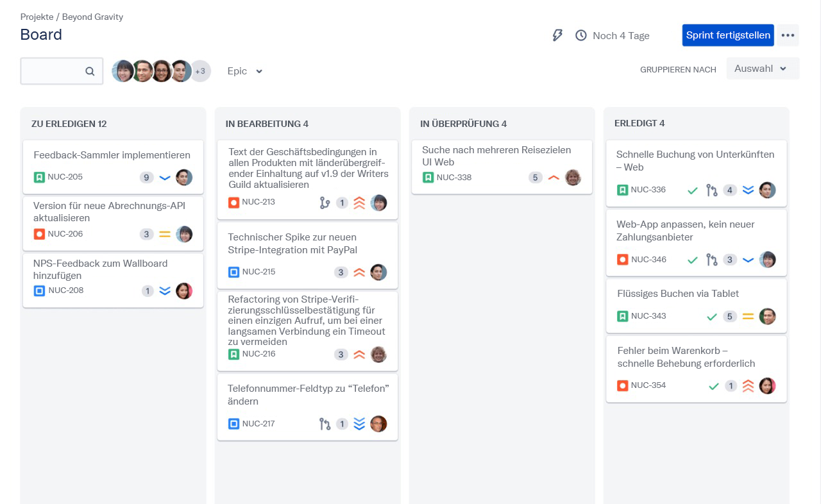The image size is (821, 504).
Task: Click the branch icon on NUC-213 card
Action: tap(325, 203)
